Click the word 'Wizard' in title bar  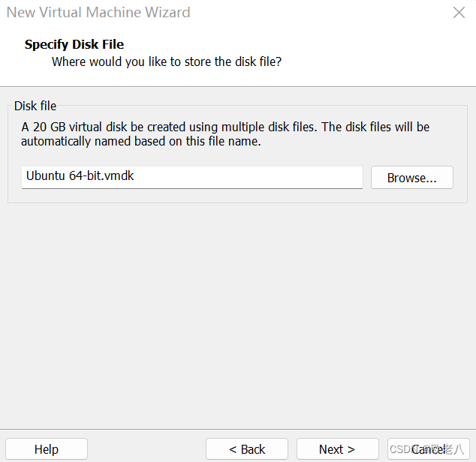pyautogui.click(x=167, y=13)
